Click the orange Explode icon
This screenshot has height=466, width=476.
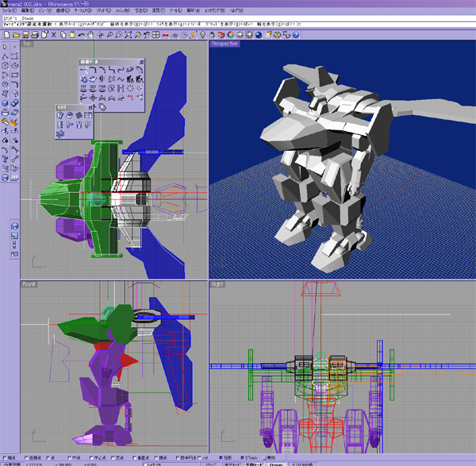[15, 121]
